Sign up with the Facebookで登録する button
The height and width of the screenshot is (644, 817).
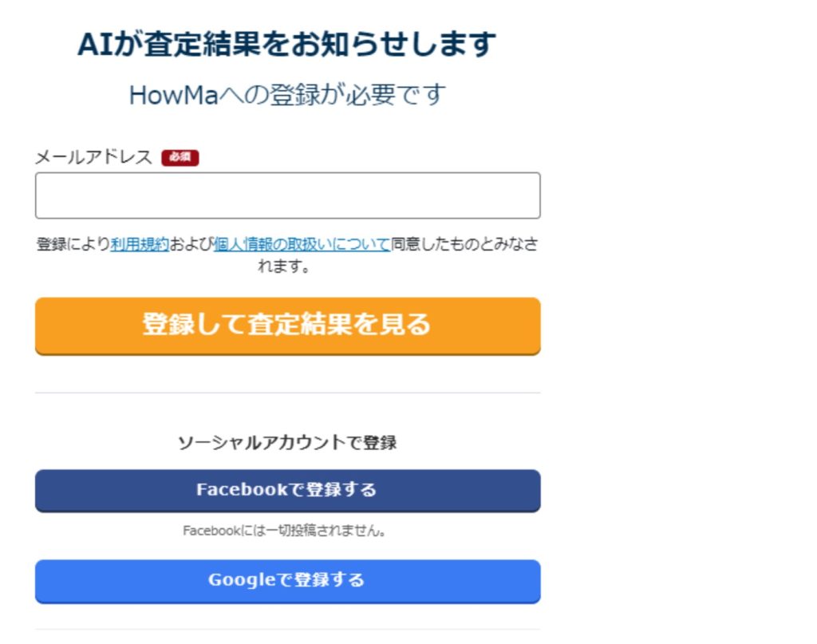(x=287, y=491)
